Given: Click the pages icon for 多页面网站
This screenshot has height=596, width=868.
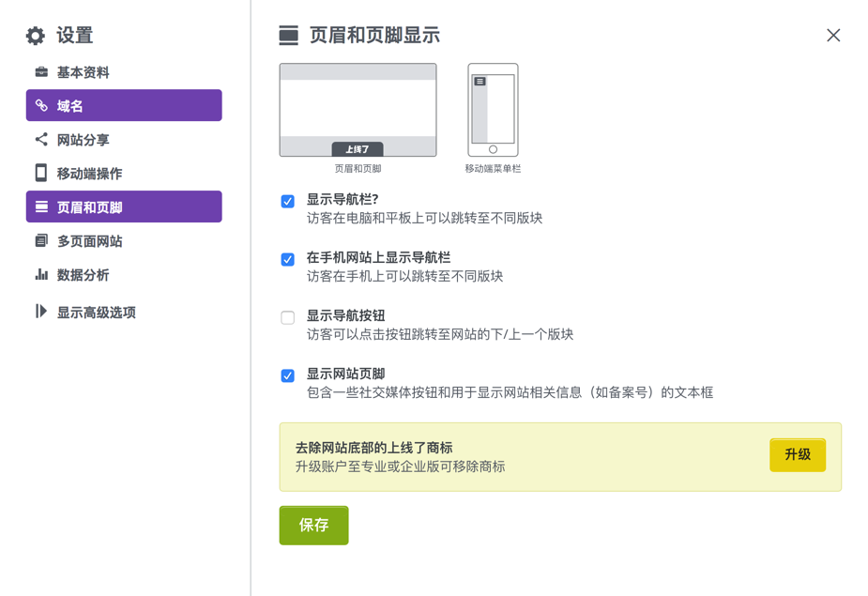Looking at the screenshot, I should (x=41, y=241).
